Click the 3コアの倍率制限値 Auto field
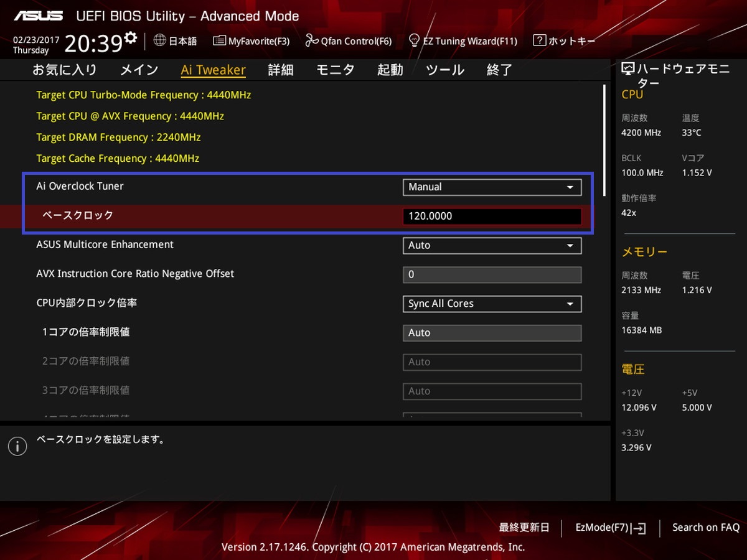747x560 pixels. [x=492, y=391]
